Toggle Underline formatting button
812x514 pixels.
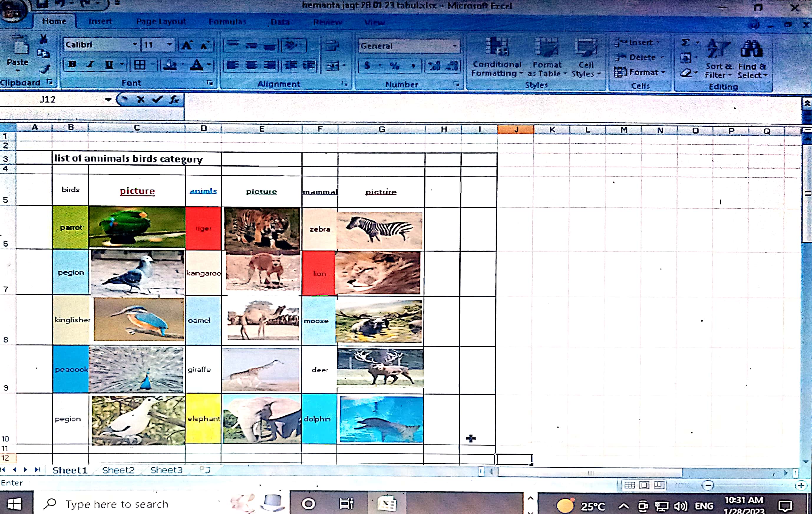109,65
